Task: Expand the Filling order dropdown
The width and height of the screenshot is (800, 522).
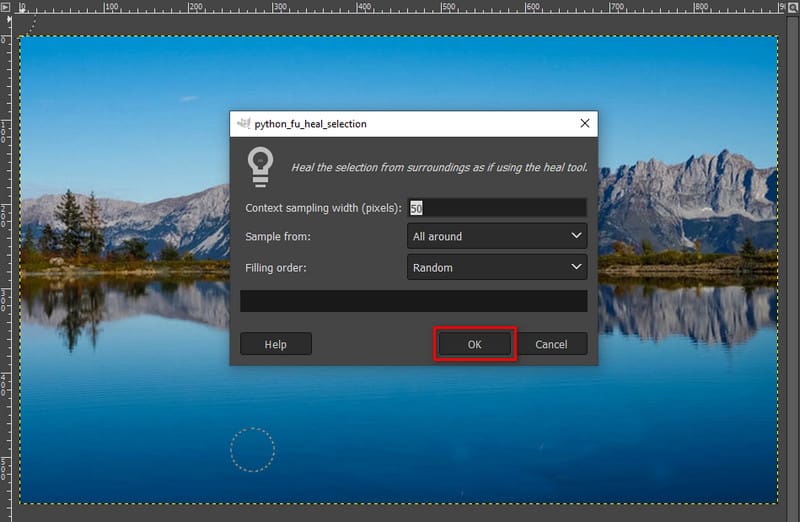Action: click(497, 268)
